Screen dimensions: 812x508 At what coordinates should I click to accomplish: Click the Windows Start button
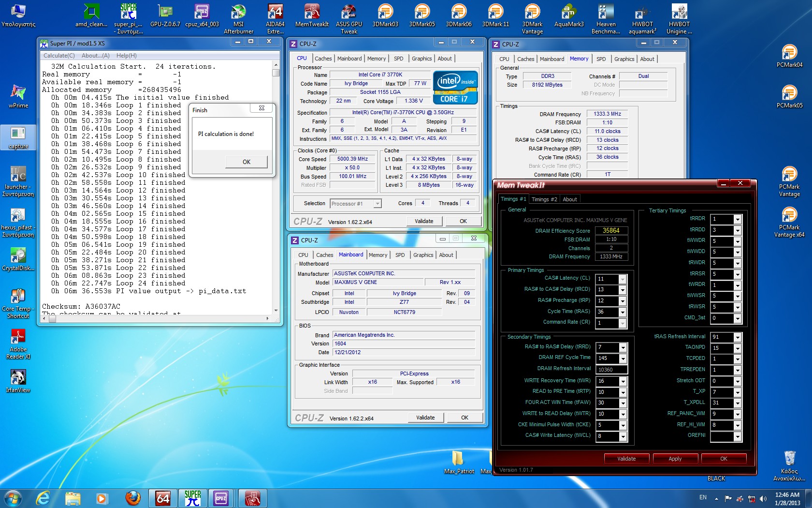(13, 498)
